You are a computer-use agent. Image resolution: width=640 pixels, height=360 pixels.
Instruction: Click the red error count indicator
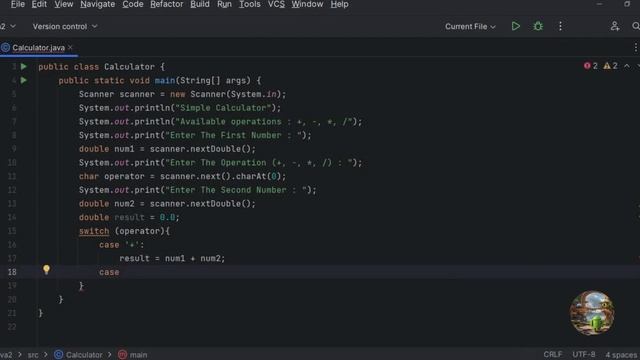coord(591,66)
